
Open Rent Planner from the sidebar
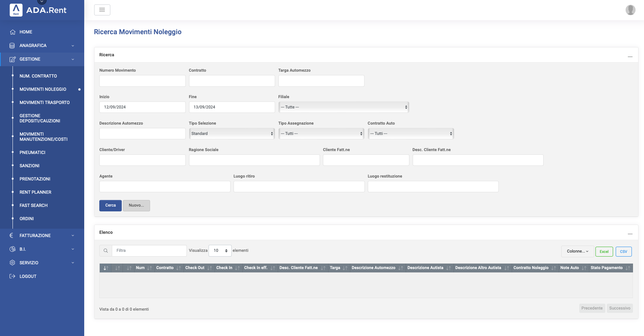[35, 192]
